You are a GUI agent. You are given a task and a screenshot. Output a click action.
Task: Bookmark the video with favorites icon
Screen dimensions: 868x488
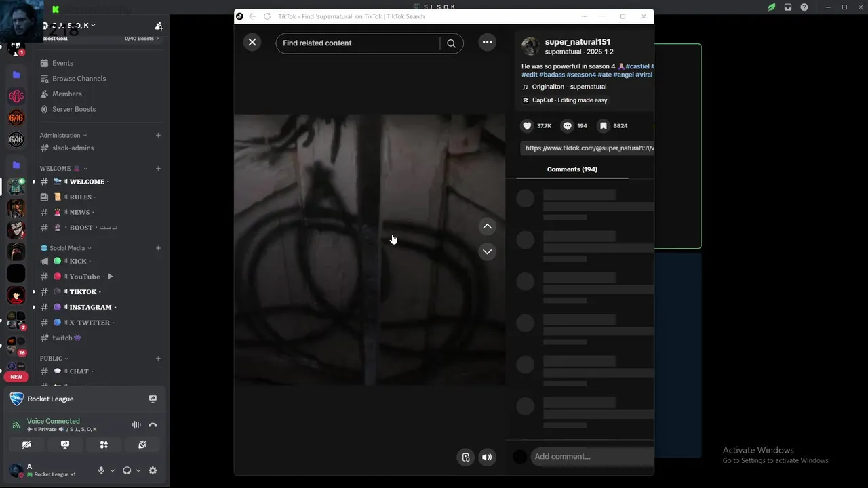[603, 126]
